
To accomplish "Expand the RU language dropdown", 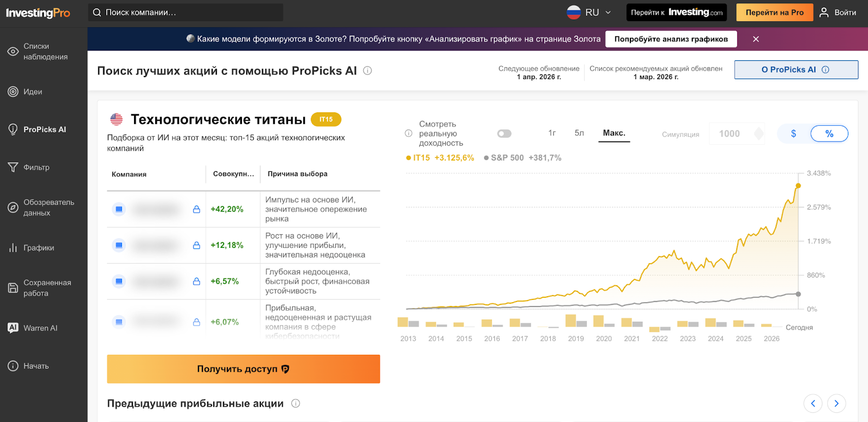I will (590, 12).
